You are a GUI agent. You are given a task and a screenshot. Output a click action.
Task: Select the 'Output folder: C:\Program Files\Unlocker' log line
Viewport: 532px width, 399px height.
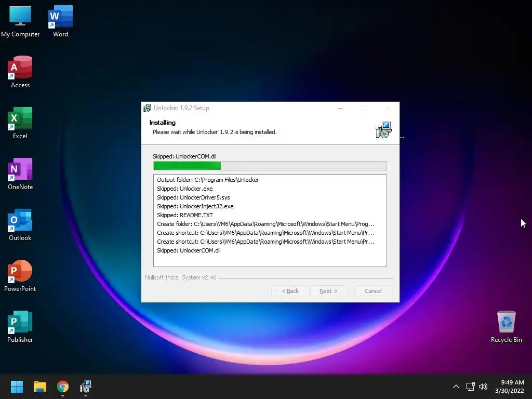coord(208,180)
